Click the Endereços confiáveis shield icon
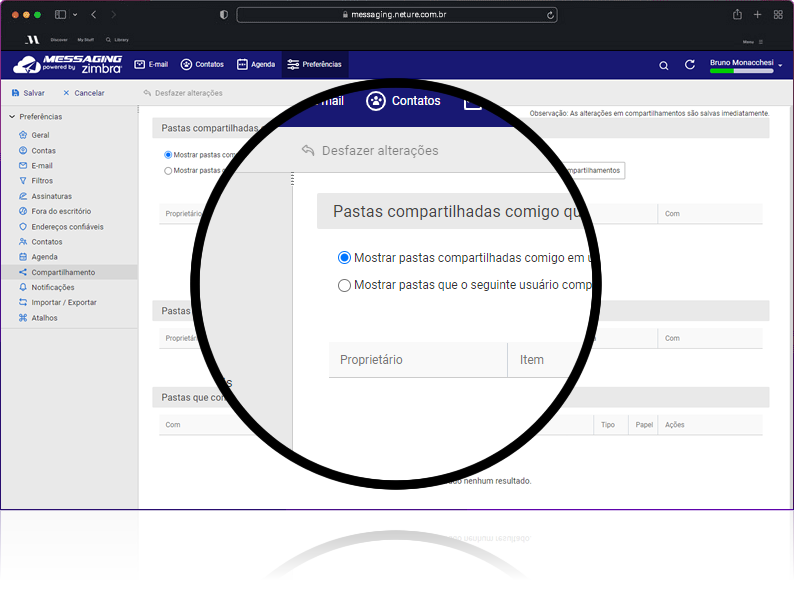The image size is (794, 594). (x=23, y=226)
